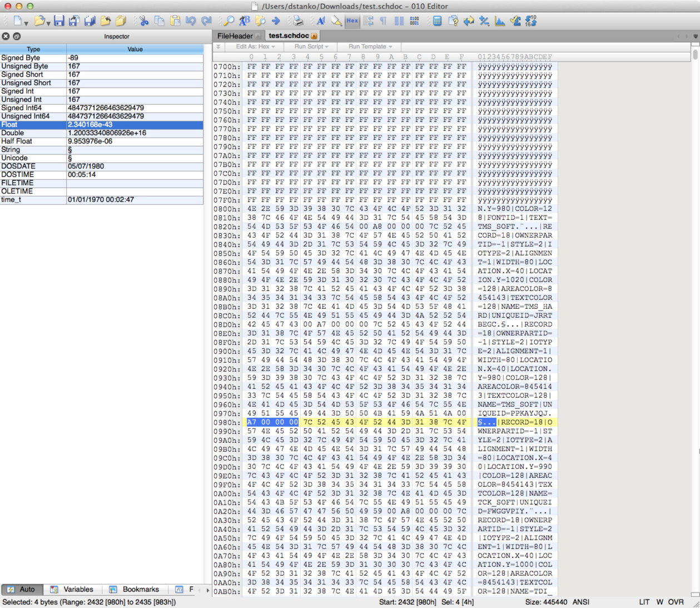Screen dimensions: 700x608
Task: Click the Print icon in toolbar
Action: click(x=298, y=21)
